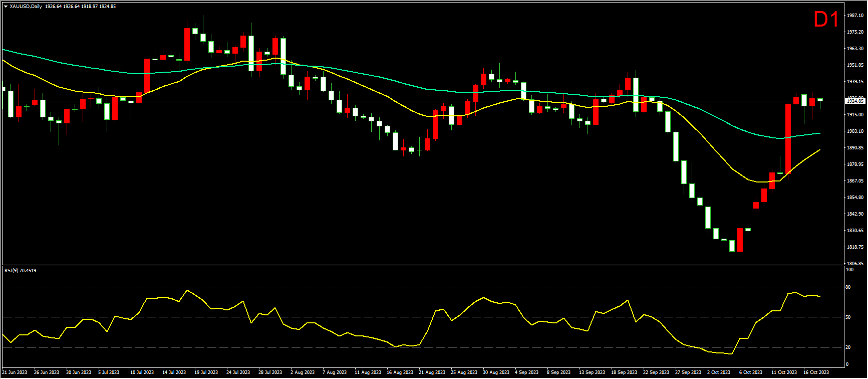Click the small triangle before XAUUSD,Daily title
The width and height of the screenshot is (868, 379).
6,7
